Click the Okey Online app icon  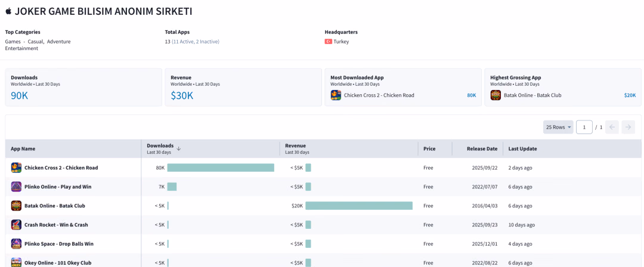coord(17,262)
